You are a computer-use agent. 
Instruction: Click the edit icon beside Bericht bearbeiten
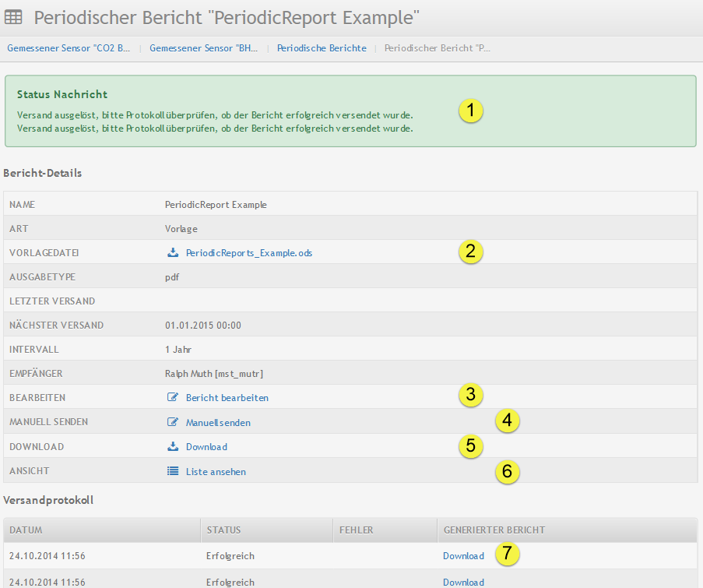point(173,397)
